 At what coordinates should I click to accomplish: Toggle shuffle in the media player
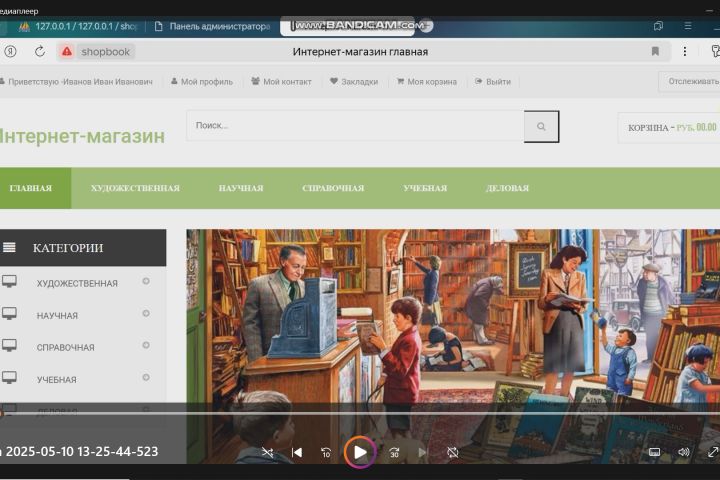[x=267, y=452]
